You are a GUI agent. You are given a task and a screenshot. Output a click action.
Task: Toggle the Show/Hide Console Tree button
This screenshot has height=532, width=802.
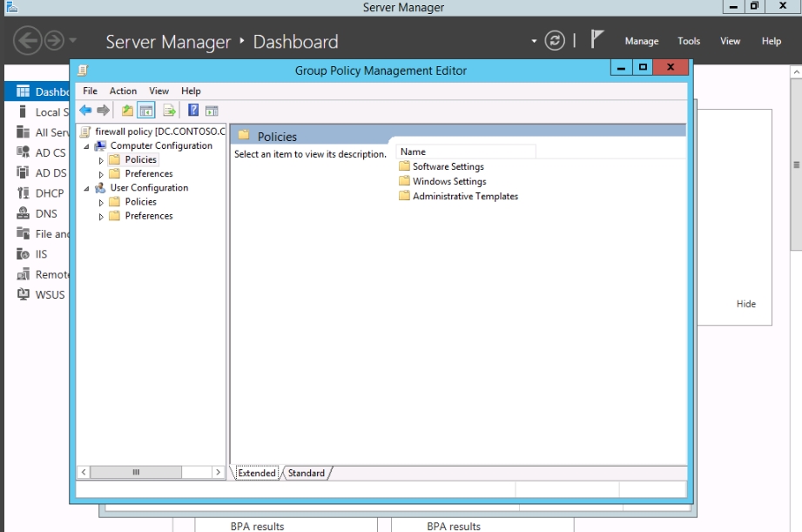(x=146, y=111)
